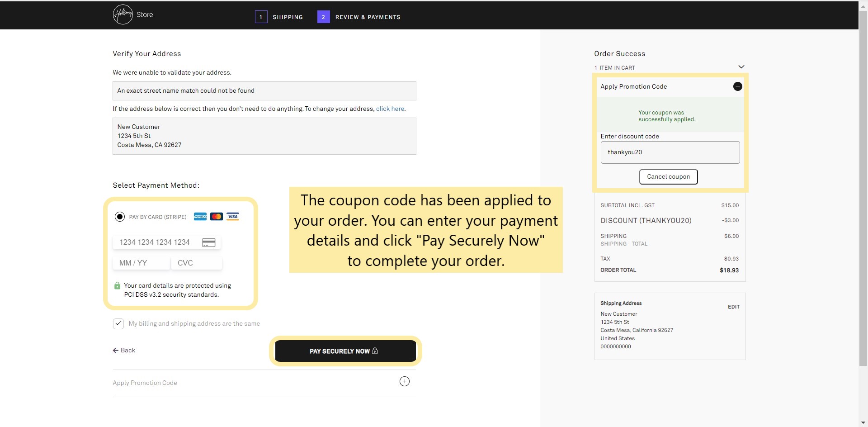Expand bottom Apply Promotion Code section
This screenshot has height=427, width=868.
tap(404, 382)
